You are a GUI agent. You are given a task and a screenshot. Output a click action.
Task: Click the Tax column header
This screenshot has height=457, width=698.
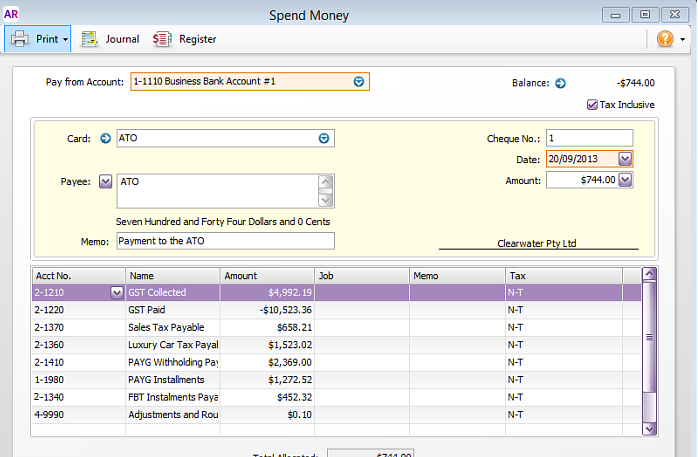[564, 276]
